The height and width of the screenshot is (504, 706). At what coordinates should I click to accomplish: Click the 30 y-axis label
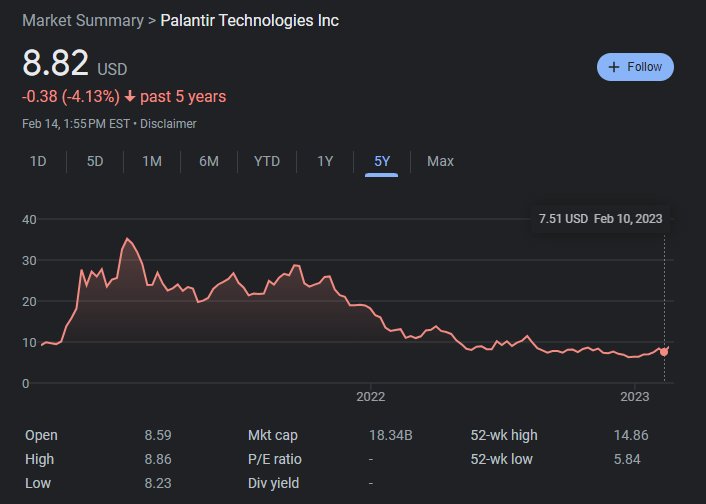pos(29,261)
